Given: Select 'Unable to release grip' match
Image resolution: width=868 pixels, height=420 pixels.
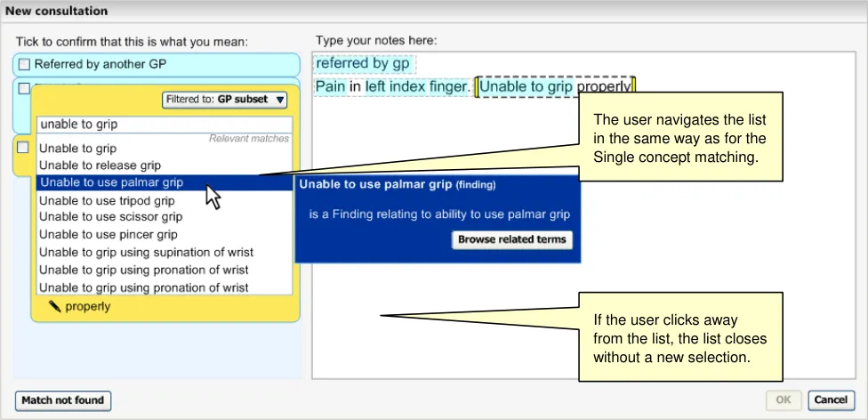Looking at the screenshot, I should pyautogui.click(x=100, y=166).
